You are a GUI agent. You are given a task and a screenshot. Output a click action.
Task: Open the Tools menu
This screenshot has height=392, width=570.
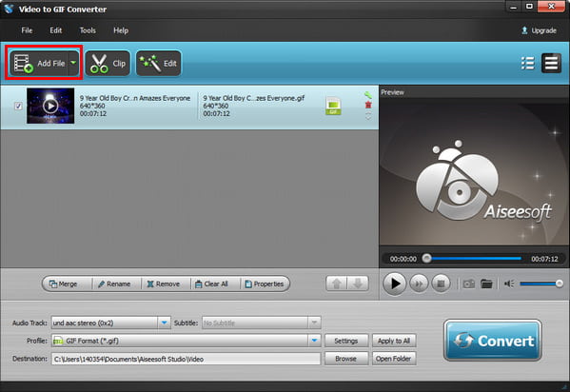tap(88, 30)
